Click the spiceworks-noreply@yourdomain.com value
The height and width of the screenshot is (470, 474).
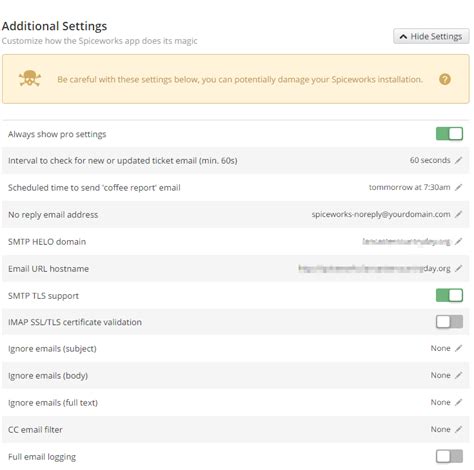381,214
